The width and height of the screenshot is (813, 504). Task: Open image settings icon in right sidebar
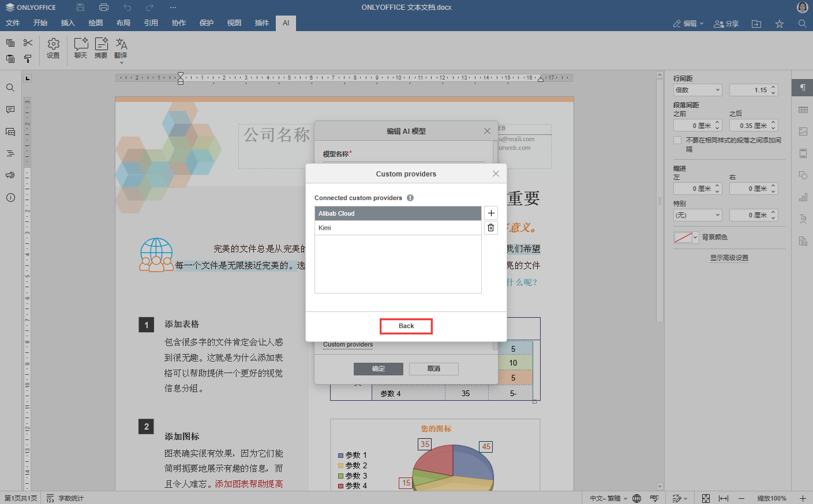[x=803, y=131]
